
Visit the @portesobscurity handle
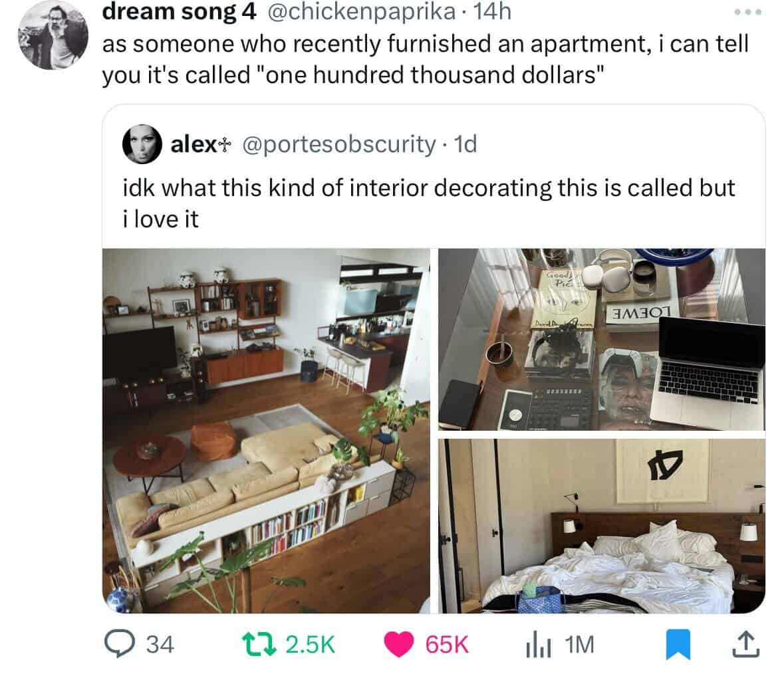tap(340, 144)
